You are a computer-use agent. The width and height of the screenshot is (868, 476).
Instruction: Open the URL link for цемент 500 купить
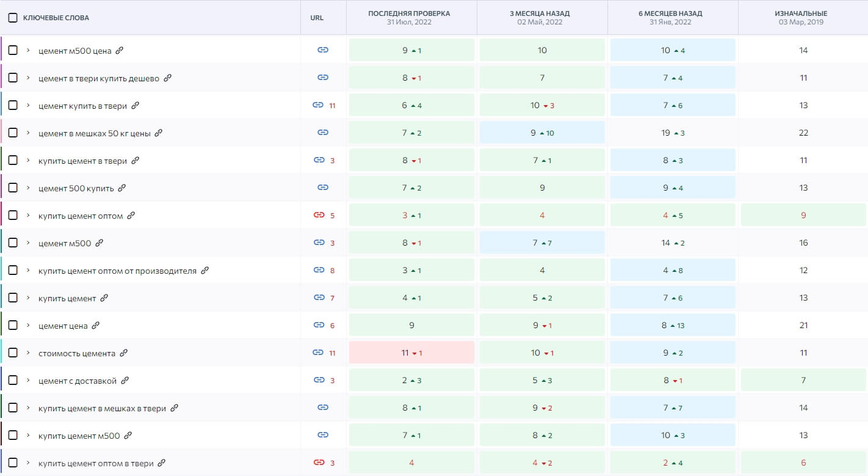coord(323,188)
